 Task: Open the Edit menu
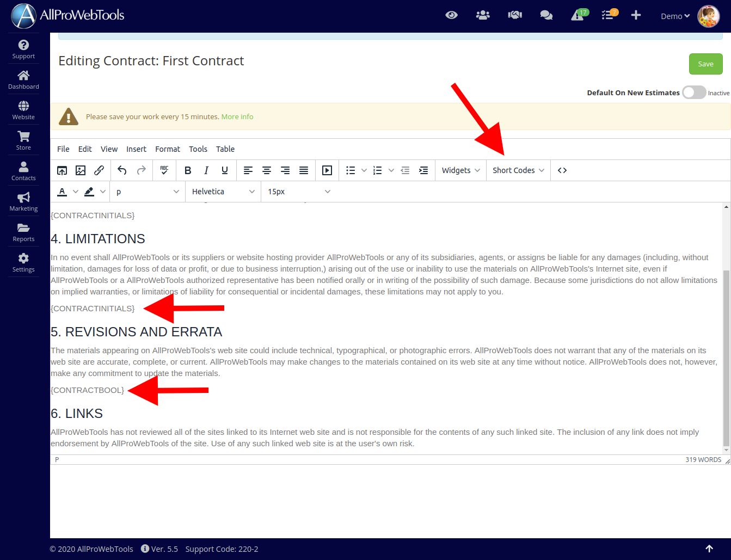85,149
